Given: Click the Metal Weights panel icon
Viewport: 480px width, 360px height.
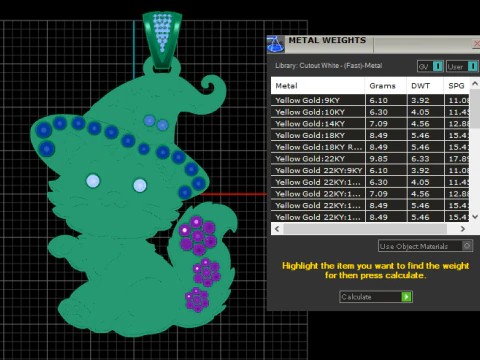Looking at the screenshot, I should (x=276, y=44).
